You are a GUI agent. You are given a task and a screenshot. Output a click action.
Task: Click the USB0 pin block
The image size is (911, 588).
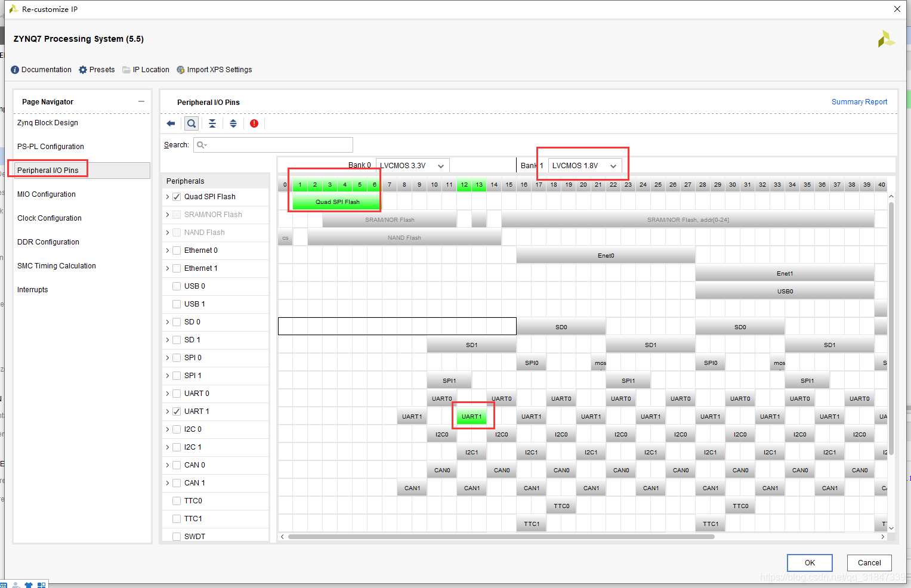pos(785,291)
